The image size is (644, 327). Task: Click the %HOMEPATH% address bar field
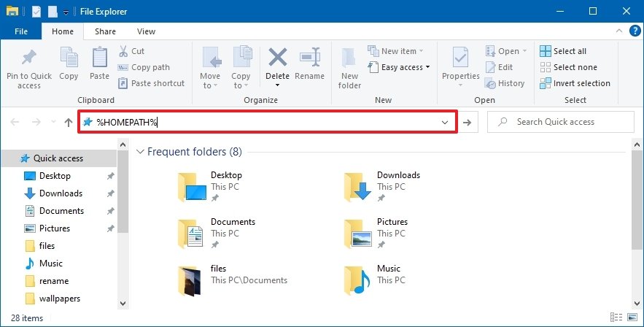tap(268, 122)
